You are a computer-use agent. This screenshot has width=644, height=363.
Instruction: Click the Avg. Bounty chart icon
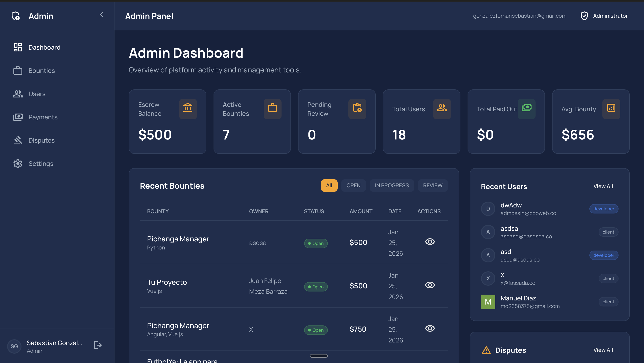(x=611, y=108)
